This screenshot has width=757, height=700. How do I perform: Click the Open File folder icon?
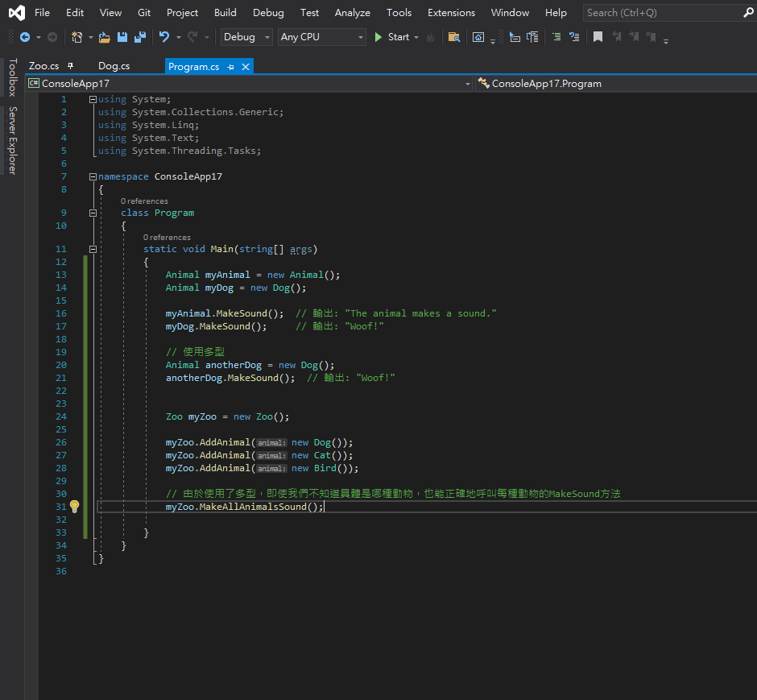pyautogui.click(x=105, y=37)
